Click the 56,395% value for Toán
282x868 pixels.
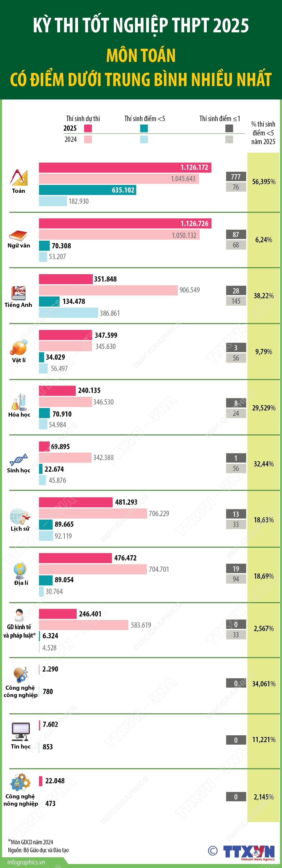[x=264, y=182]
